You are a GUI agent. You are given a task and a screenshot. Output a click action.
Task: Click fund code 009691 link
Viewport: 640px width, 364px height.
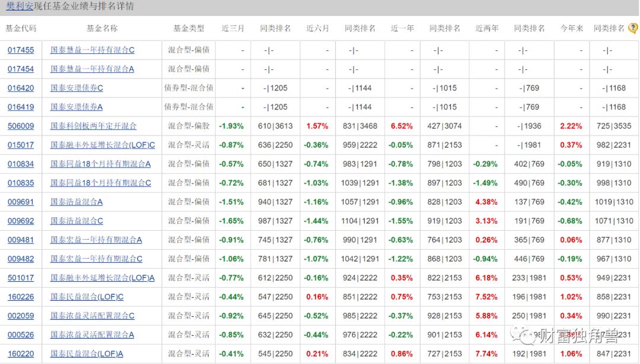[x=21, y=202]
